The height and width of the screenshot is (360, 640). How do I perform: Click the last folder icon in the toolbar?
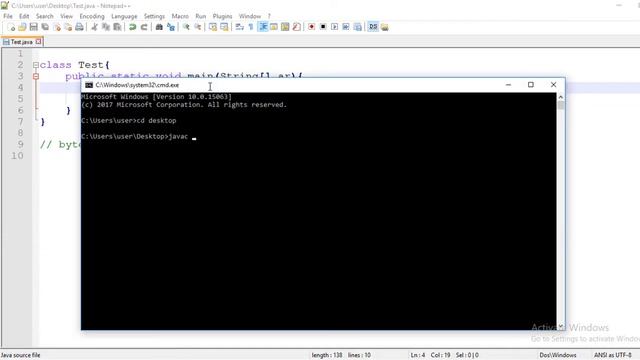pyautogui.click(x=384, y=27)
